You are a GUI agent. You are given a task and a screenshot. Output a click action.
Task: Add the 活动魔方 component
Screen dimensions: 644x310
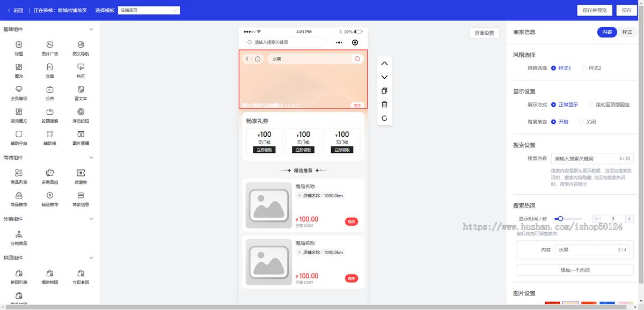[x=19, y=116]
